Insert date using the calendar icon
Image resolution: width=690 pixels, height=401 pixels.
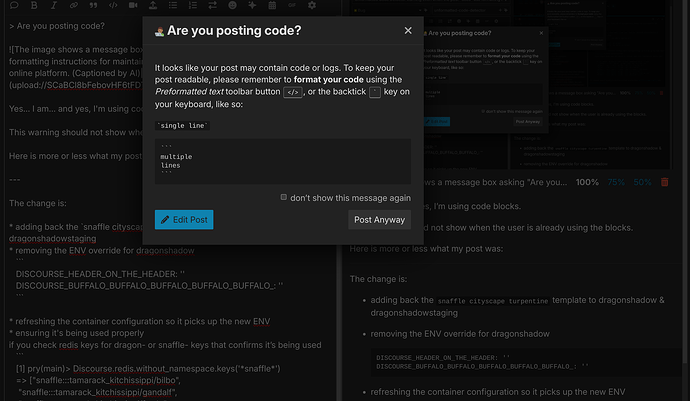coord(272,5)
